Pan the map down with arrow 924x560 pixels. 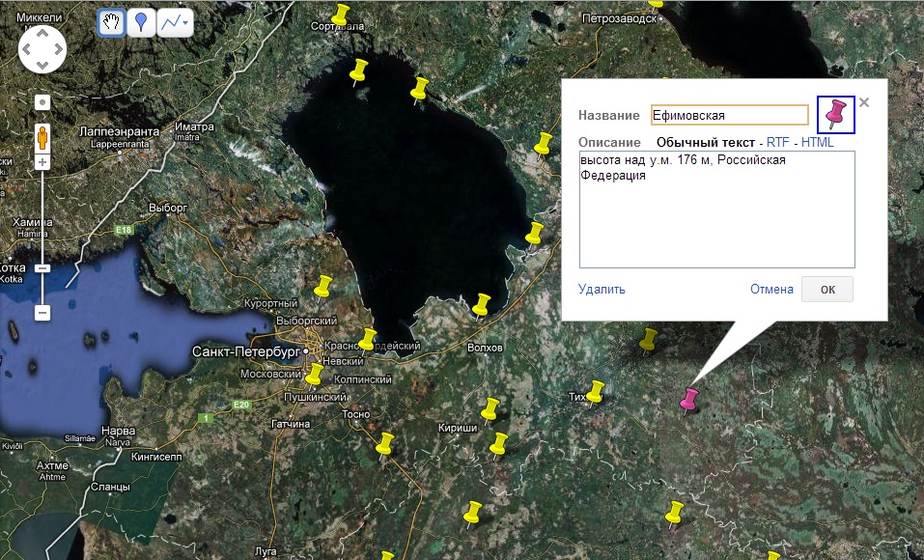coord(42,65)
